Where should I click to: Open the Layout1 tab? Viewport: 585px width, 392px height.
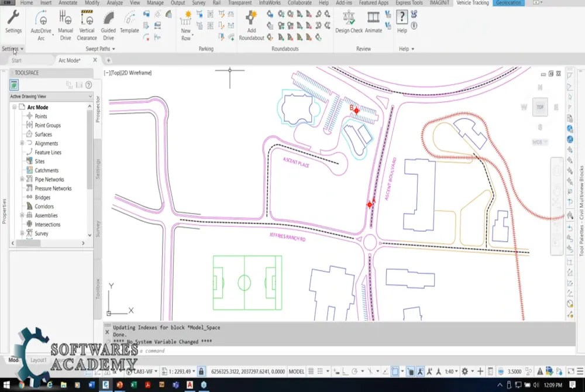(x=38, y=360)
